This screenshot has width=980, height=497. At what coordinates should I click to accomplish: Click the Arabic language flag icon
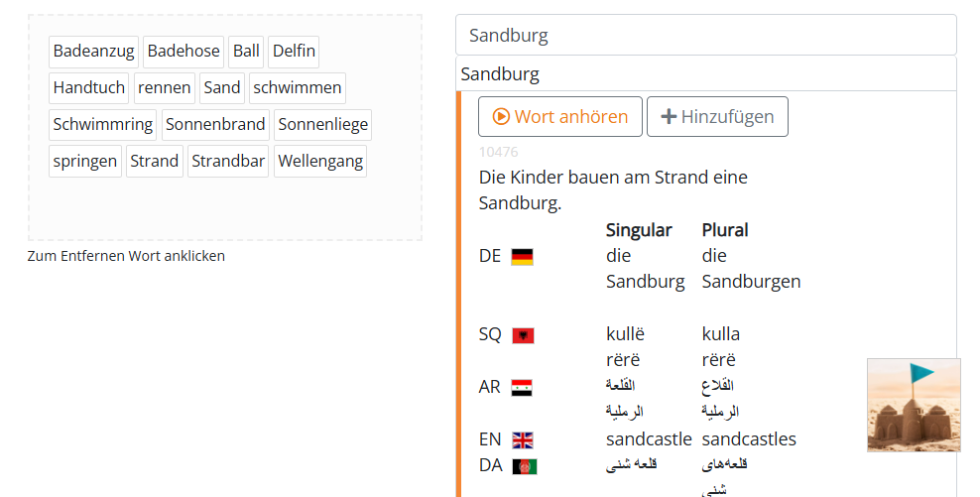[x=522, y=388]
